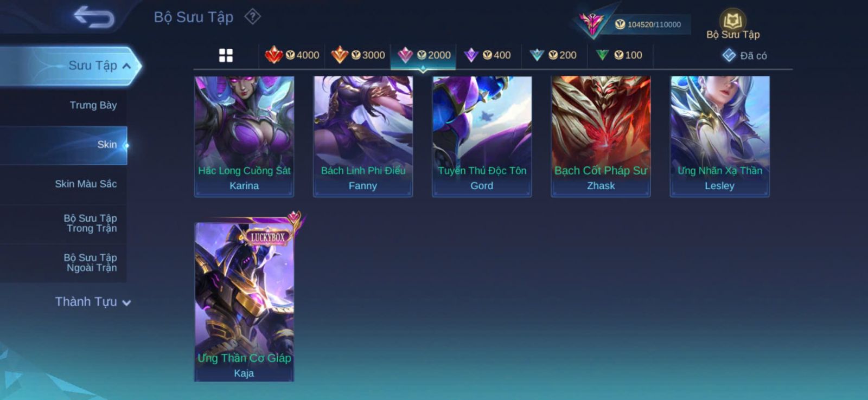Open the Kaja Ưng Thần Cơ Giáp skin
The width and height of the screenshot is (868, 400).
(244, 301)
